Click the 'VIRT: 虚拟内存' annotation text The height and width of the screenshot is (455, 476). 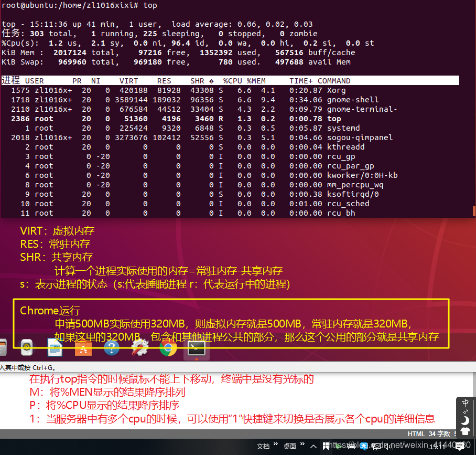(x=57, y=231)
